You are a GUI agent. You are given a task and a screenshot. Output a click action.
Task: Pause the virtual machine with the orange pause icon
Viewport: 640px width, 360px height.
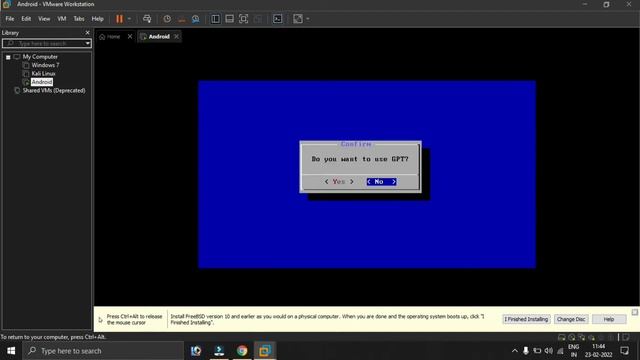tap(119, 19)
